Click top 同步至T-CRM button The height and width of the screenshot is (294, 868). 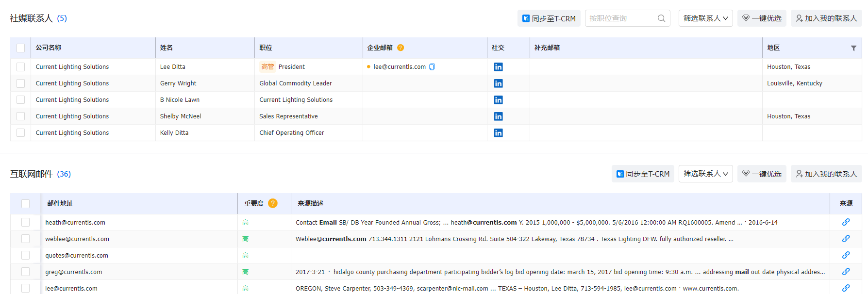(x=549, y=18)
